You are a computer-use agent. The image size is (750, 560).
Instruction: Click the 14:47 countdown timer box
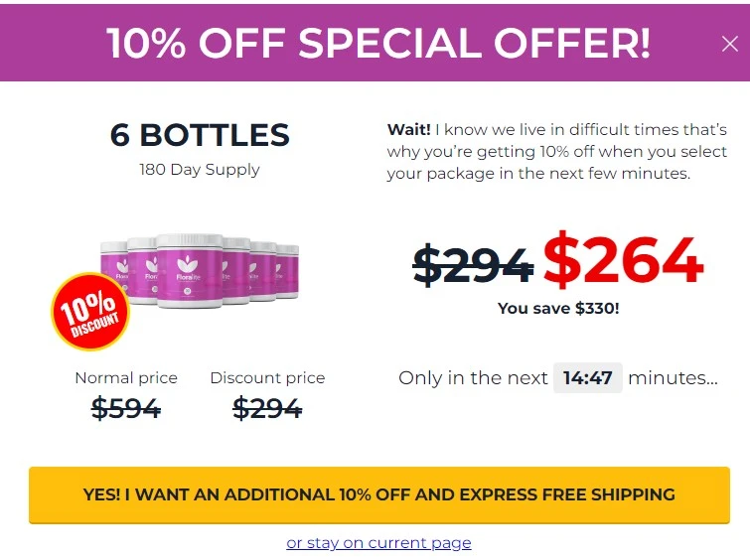point(588,377)
